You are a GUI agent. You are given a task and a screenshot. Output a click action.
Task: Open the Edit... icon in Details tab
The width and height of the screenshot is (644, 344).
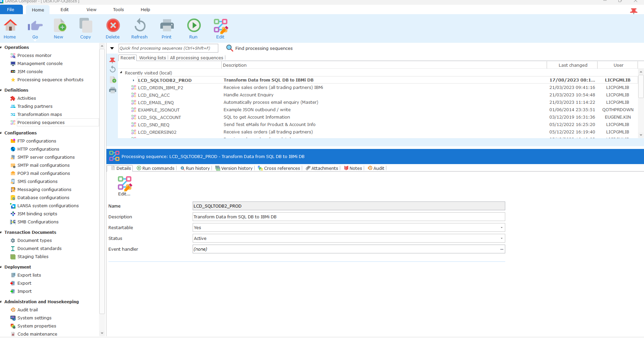[x=124, y=186]
